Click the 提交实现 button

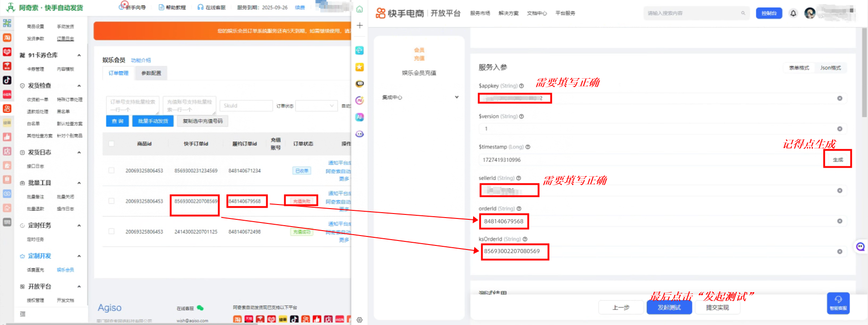click(x=717, y=307)
